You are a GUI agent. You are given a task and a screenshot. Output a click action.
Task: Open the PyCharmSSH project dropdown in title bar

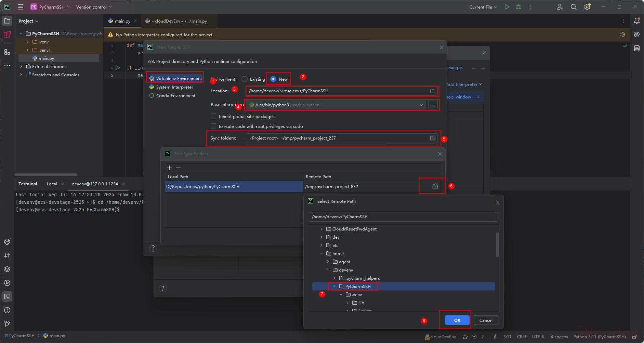pyautogui.click(x=50, y=7)
